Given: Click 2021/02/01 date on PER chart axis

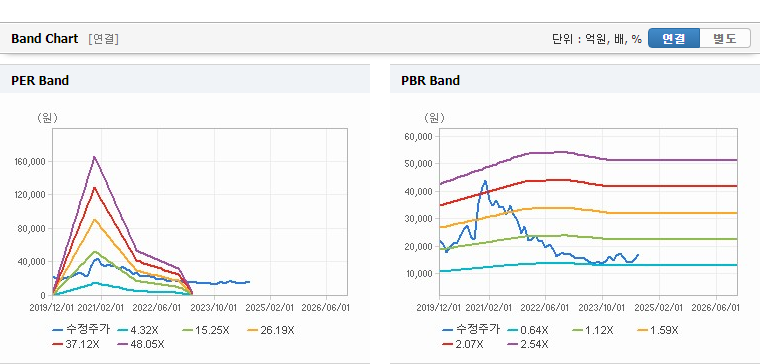Looking at the screenshot, I should point(101,308).
